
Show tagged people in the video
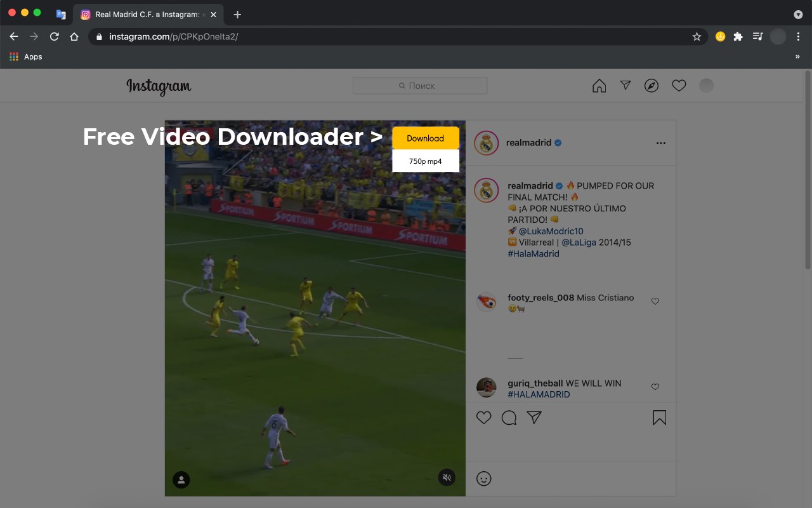tap(181, 479)
